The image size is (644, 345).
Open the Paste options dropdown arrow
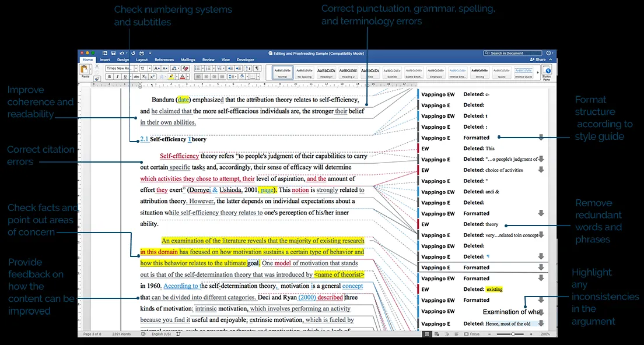pos(90,69)
